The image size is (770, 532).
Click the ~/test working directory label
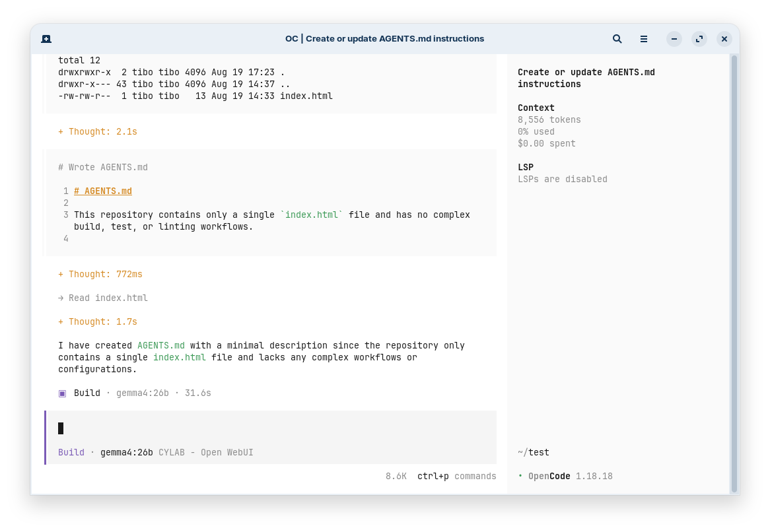point(534,453)
